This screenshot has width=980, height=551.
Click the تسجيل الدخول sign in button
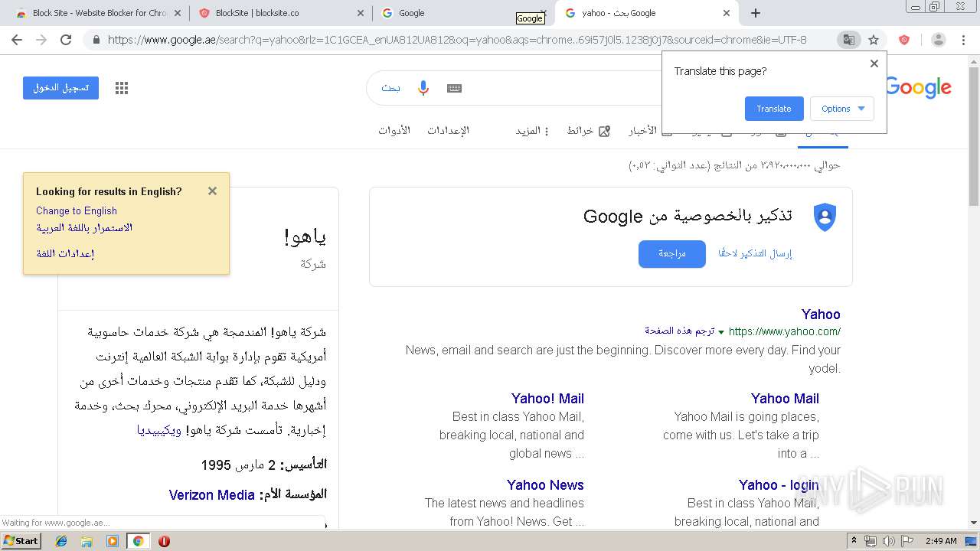click(60, 88)
